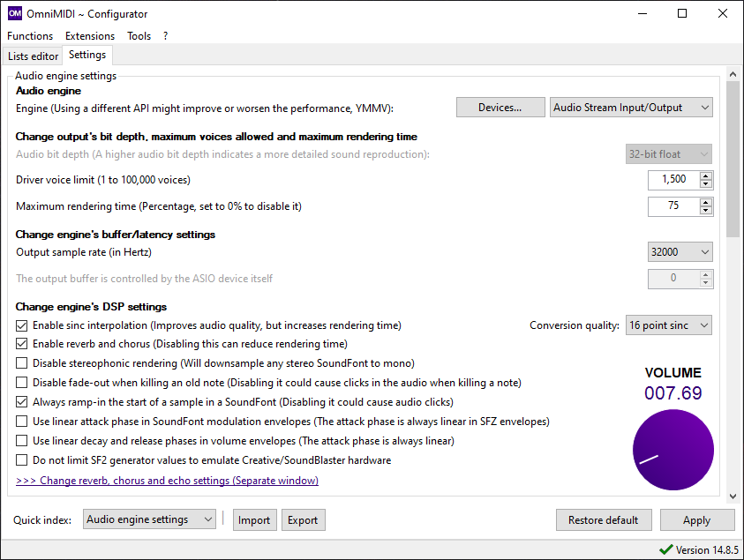Viewport: 744px width, 560px height.
Task: Enable Do not limit SF2 generator values
Action: [x=22, y=460]
